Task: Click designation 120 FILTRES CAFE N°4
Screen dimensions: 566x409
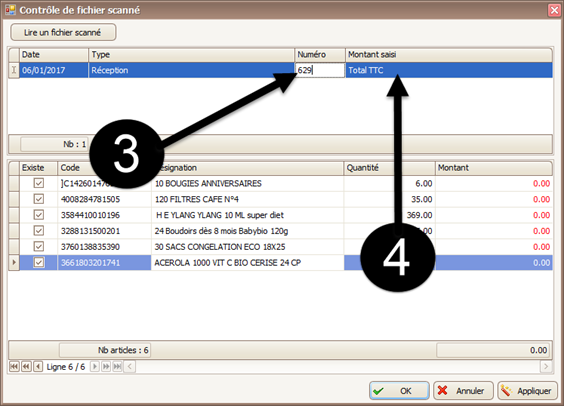Action: 248,199
